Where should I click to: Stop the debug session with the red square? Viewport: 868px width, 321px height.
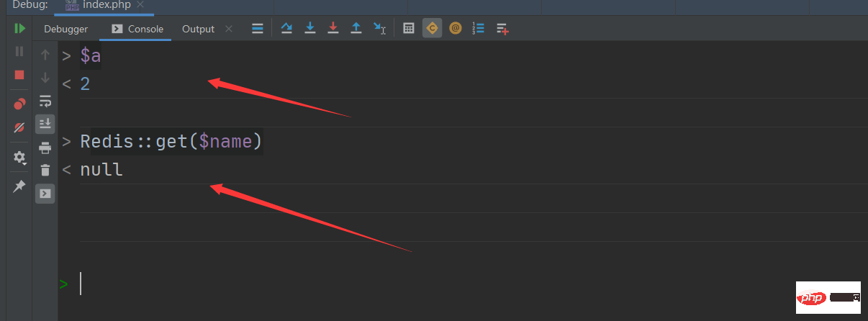pos(19,74)
